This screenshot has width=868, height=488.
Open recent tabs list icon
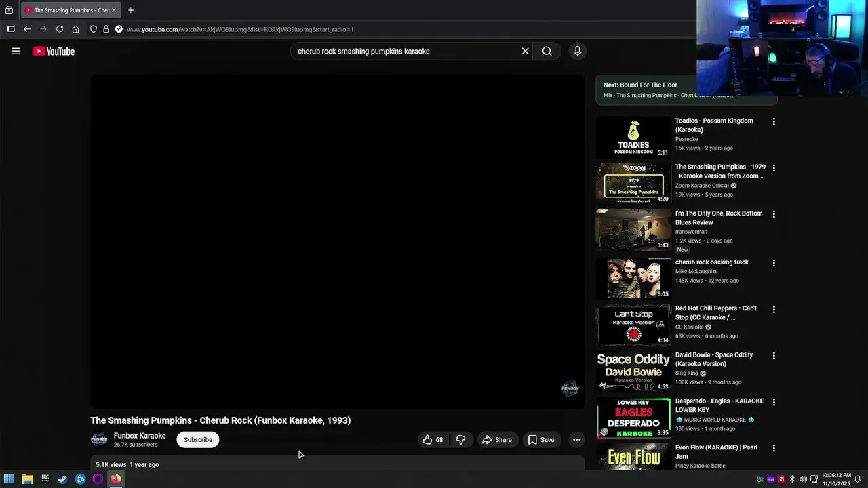click(x=9, y=10)
